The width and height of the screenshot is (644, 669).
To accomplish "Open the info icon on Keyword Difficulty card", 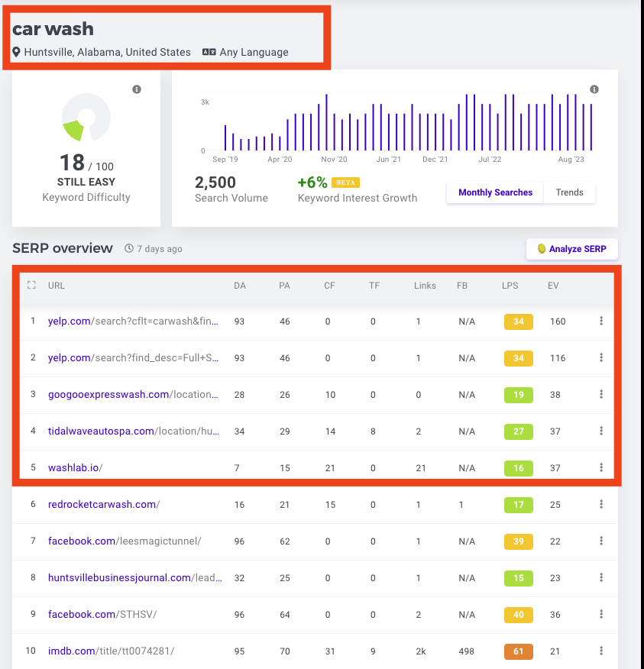I will tap(137, 89).
